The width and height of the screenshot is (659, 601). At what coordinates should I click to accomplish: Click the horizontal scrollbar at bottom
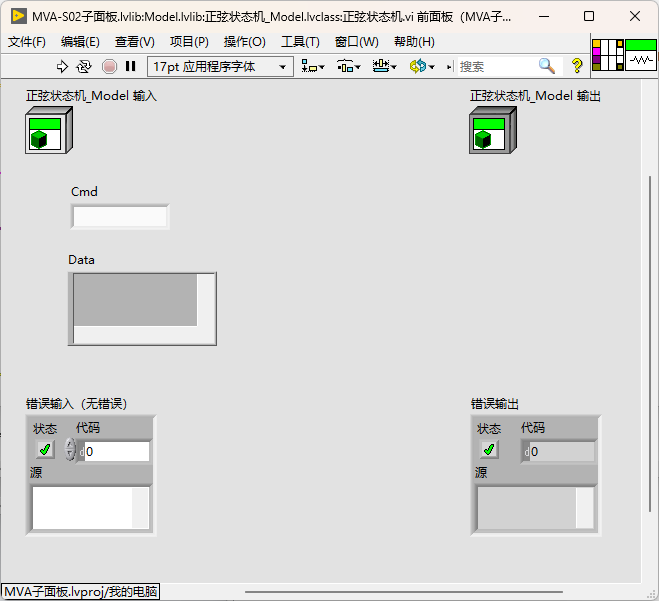tap(404, 592)
